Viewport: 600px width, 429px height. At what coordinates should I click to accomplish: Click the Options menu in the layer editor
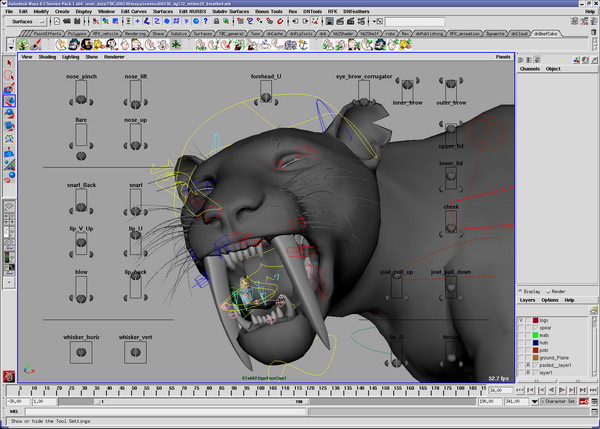pyautogui.click(x=550, y=299)
